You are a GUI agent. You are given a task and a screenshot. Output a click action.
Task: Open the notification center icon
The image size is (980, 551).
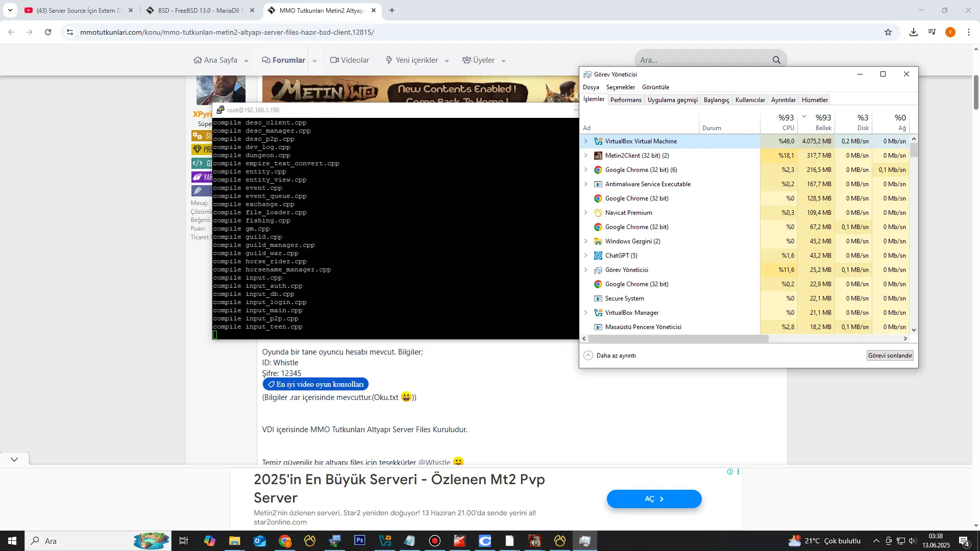click(x=964, y=541)
